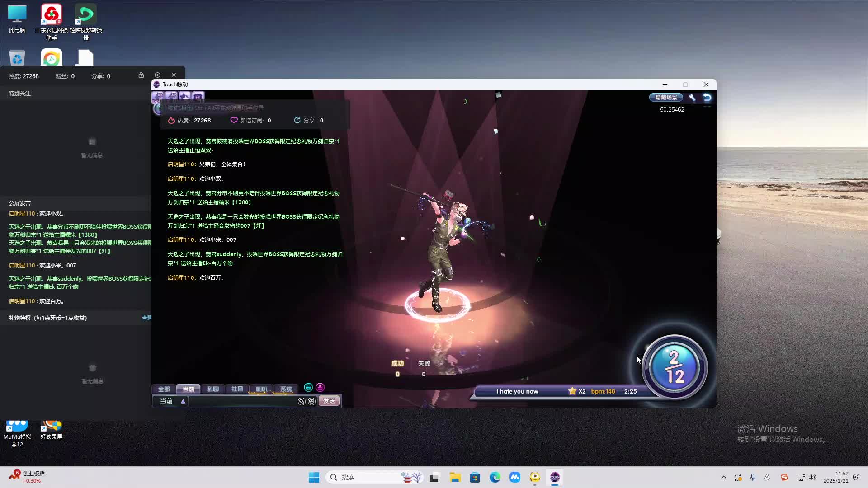868x488 pixels.
Task: Toggle the 隐藏场景 hide scene button
Action: [666, 98]
